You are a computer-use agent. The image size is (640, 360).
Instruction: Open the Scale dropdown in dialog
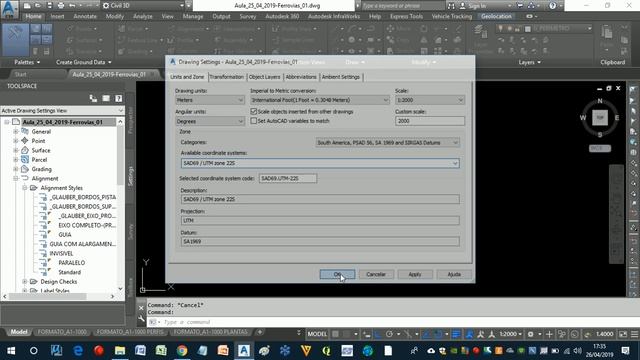point(430,100)
